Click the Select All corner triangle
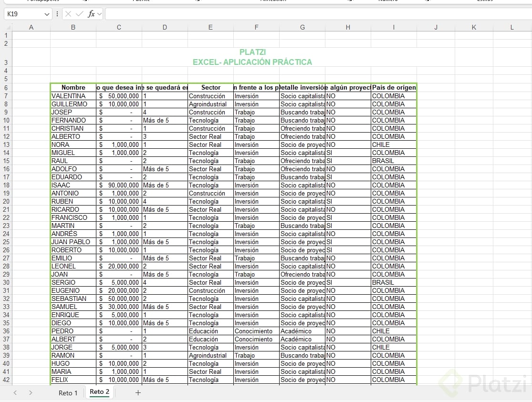 point(9,28)
